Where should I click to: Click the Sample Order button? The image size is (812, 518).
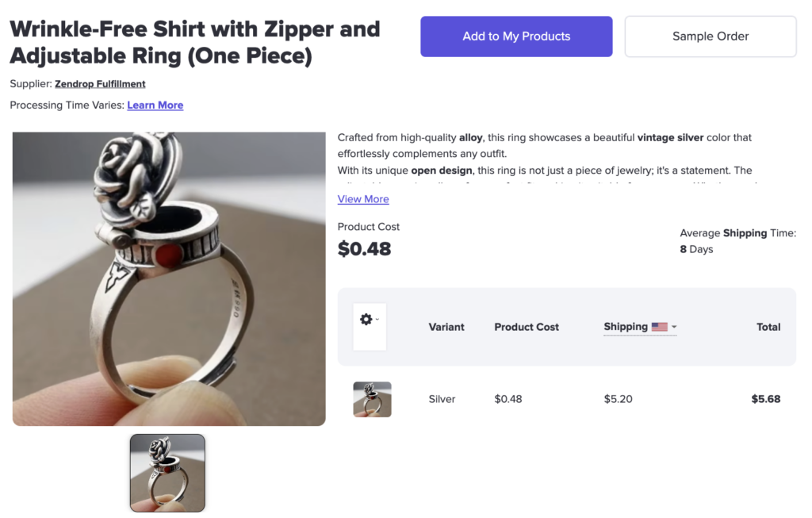pyautogui.click(x=710, y=36)
